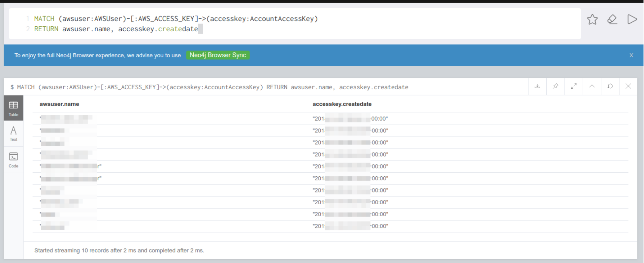Rerun the query with refresh icon
This screenshot has width=644, height=263.
610,86
